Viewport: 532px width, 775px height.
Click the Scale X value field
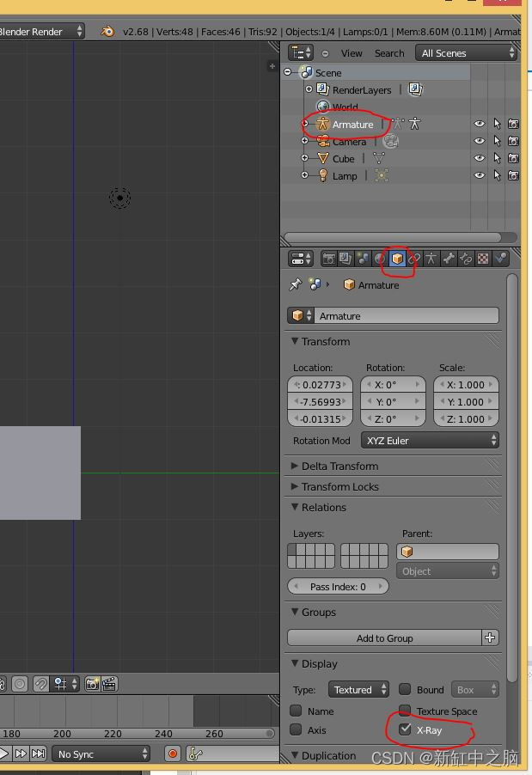coord(466,385)
